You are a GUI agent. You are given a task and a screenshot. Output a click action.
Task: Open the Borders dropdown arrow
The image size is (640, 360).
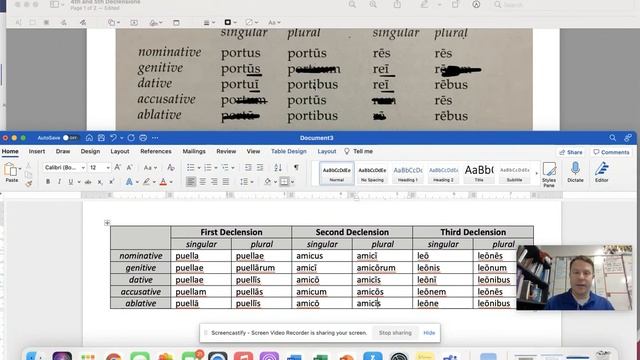pos(292,182)
